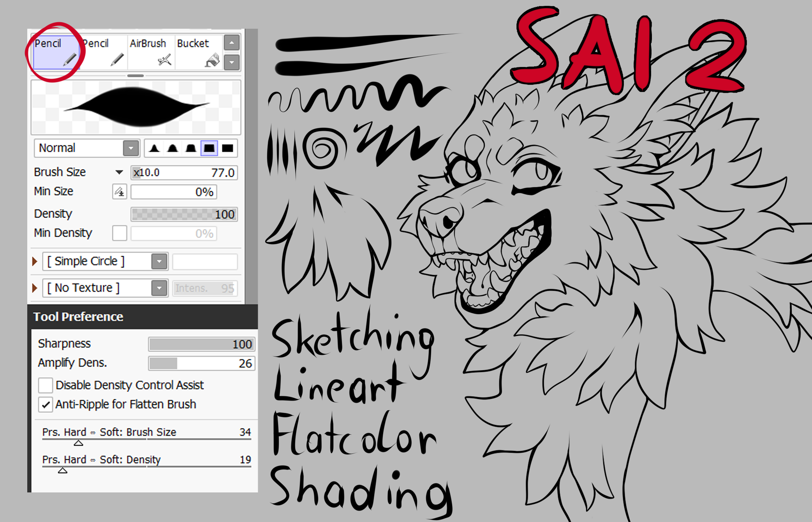Screen dimensions: 812x522
Task: Select the highlighted first Pencil tool
Action: click(x=56, y=53)
